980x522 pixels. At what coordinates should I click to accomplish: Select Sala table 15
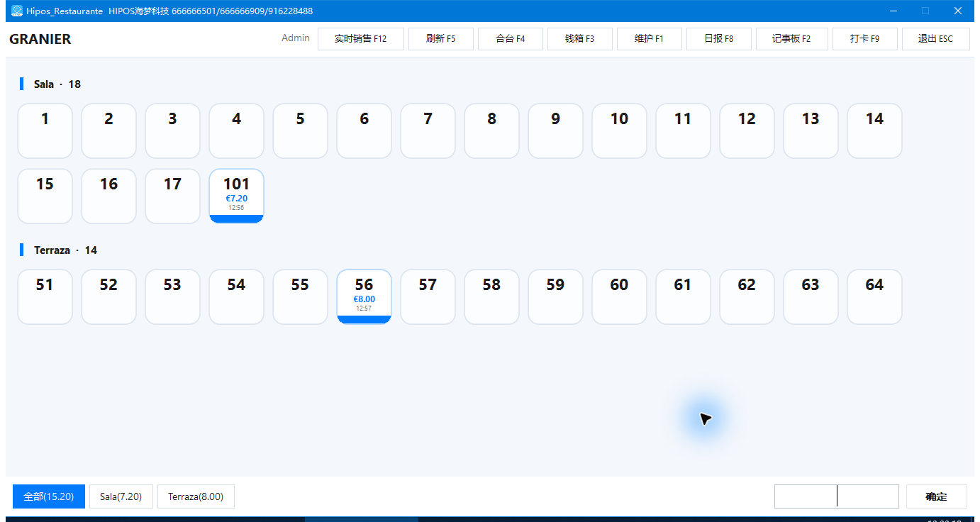[x=45, y=196]
